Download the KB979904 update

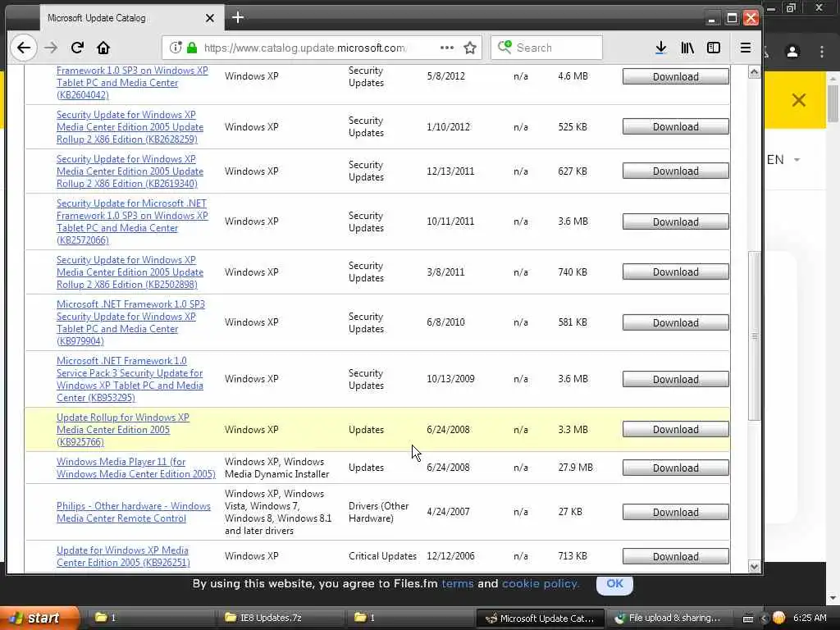pos(676,322)
